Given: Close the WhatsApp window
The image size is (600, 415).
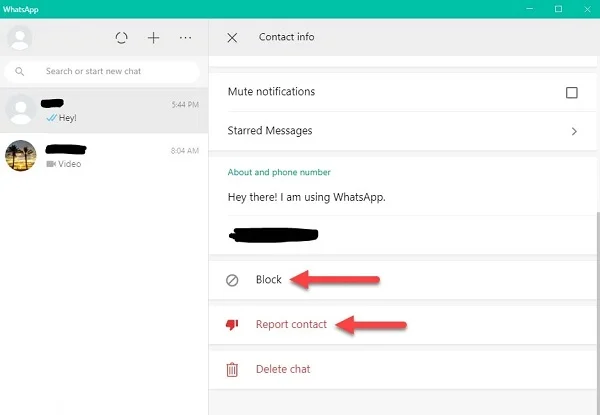Looking at the screenshot, I should 587,9.
